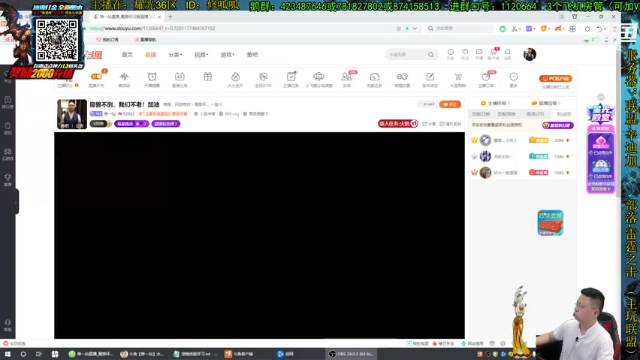Image resolution: width=640 pixels, height=360 pixels.
Task: Expand the 游戏 games dropdown menu
Action: coord(227,55)
